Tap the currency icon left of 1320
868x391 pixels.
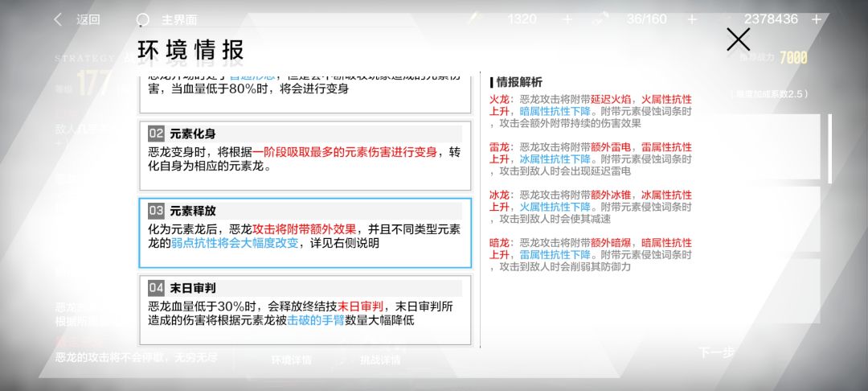point(475,19)
